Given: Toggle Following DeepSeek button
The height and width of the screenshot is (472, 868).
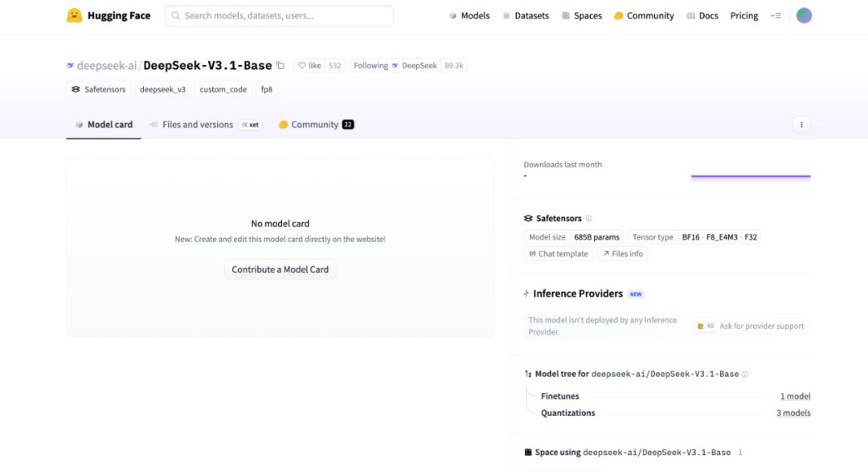Looking at the screenshot, I should pos(371,66).
